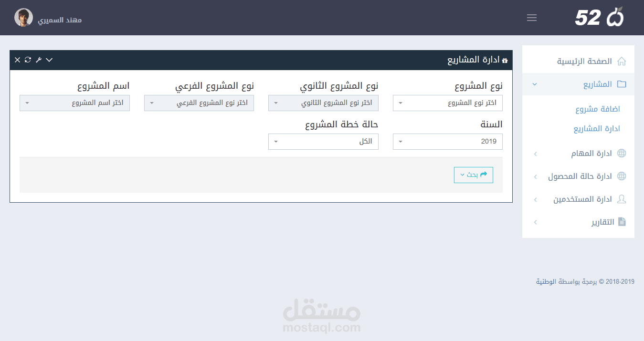Screen dimensions: 644x341
Task: Click the حالة خطة المشروع label
Action: pos(342,124)
